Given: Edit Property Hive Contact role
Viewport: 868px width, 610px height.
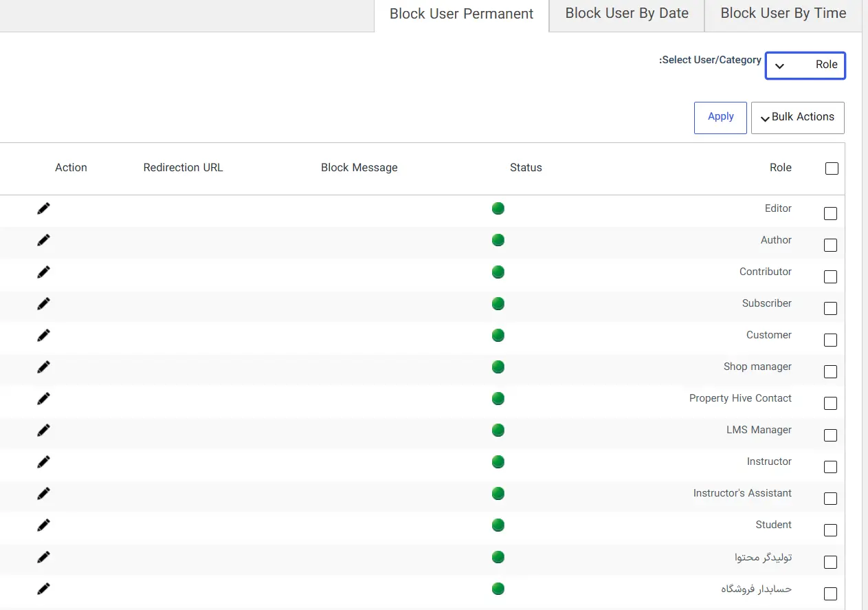Looking at the screenshot, I should coord(44,398).
